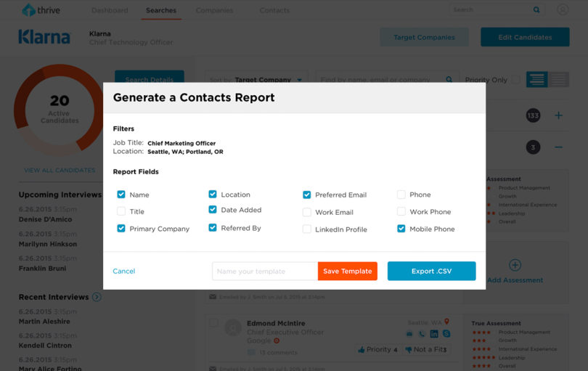Uncheck the Referred By field
588x371 pixels.
pyautogui.click(x=213, y=227)
